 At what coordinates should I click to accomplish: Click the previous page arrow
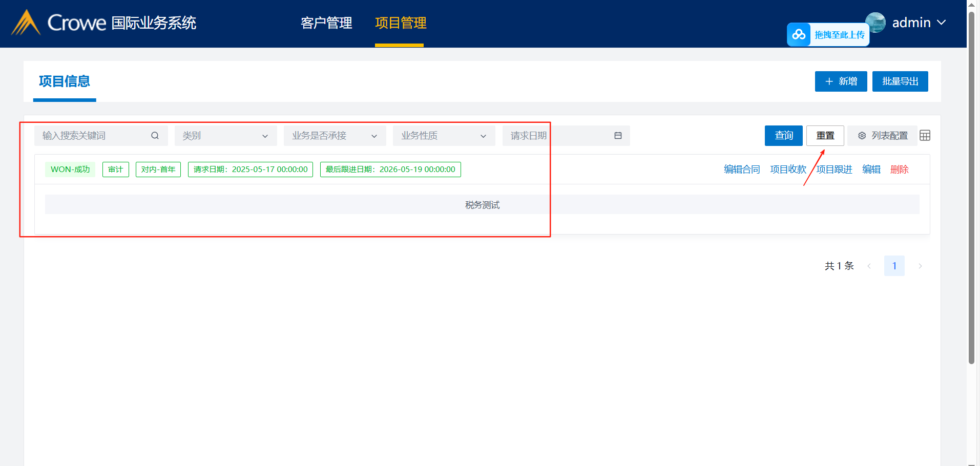pos(869,266)
